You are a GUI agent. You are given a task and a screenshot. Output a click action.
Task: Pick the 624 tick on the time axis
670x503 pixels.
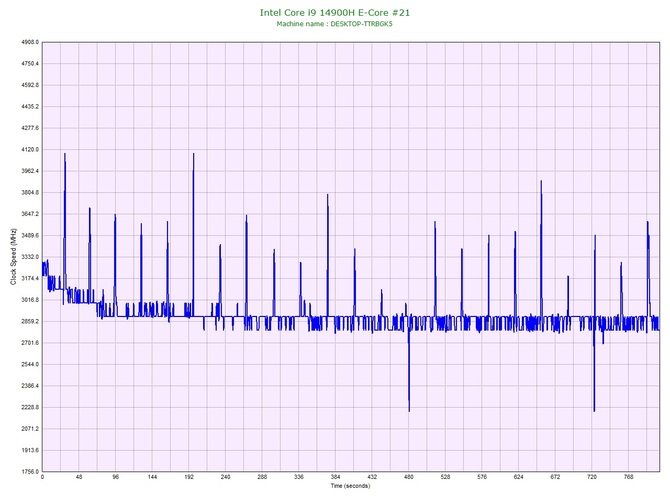(519, 477)
